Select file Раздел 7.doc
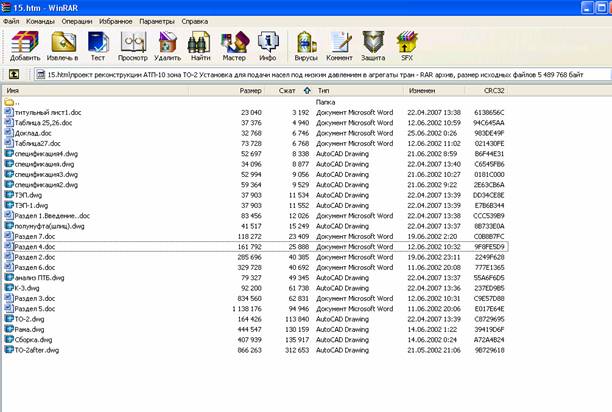The width and height of the screenshot is (612, 412). coord(35,236)
